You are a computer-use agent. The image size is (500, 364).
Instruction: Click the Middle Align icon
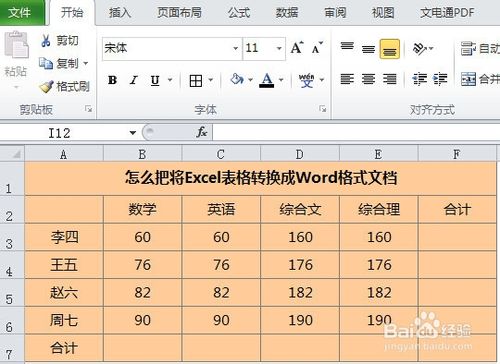368,49
